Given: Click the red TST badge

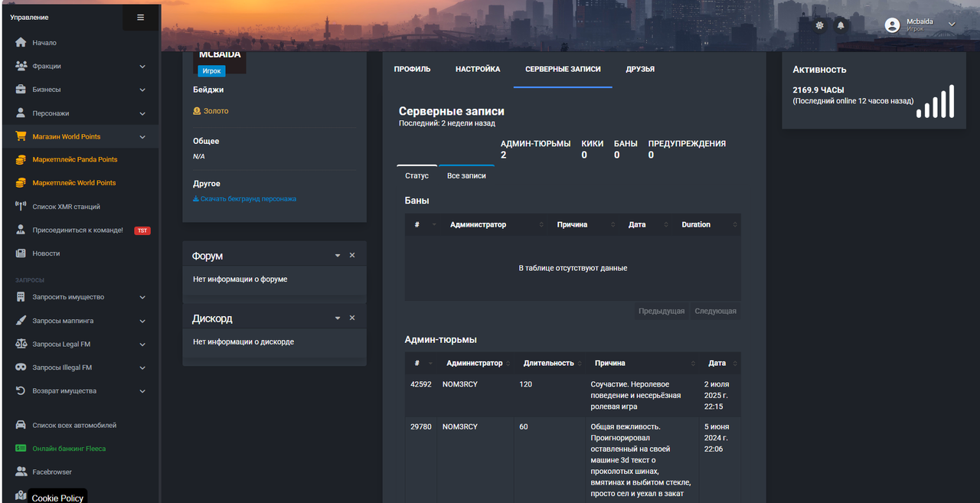Looking at the screenshot, I should 142,230.
